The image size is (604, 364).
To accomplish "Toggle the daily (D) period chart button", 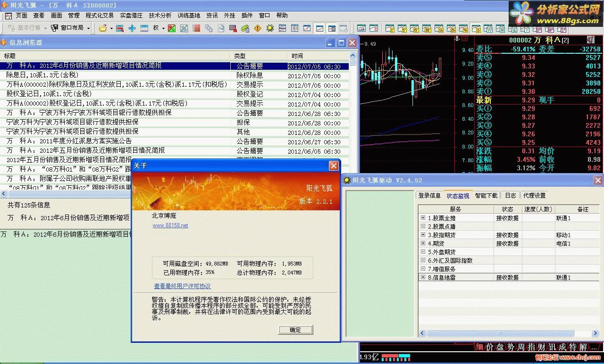I will click(x=476, y=28).
